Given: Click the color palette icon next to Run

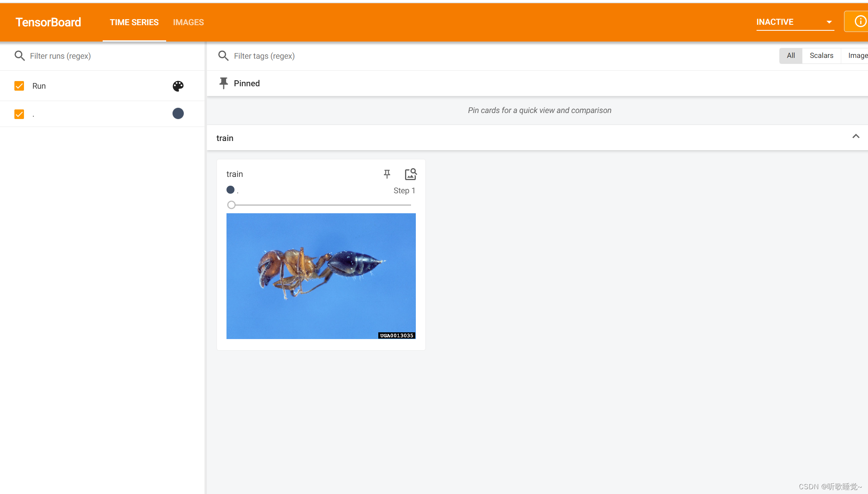Looking at the screenshot, I should [178, 86].
